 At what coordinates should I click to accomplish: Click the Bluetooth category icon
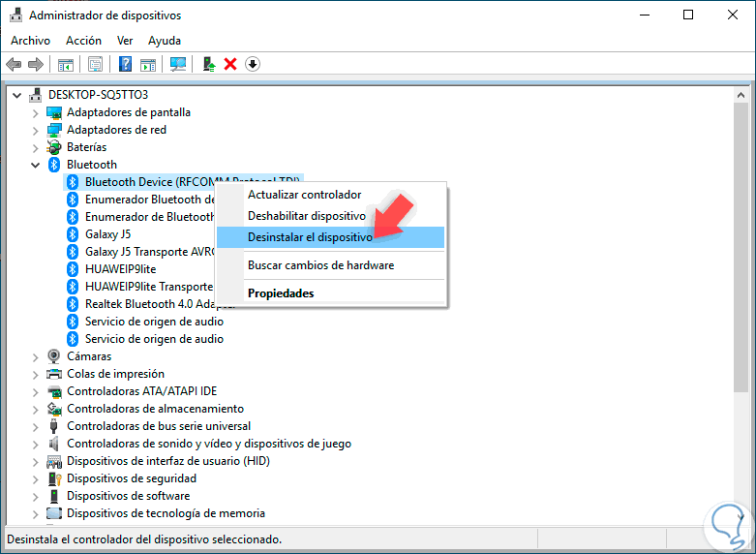pos(54,165)
